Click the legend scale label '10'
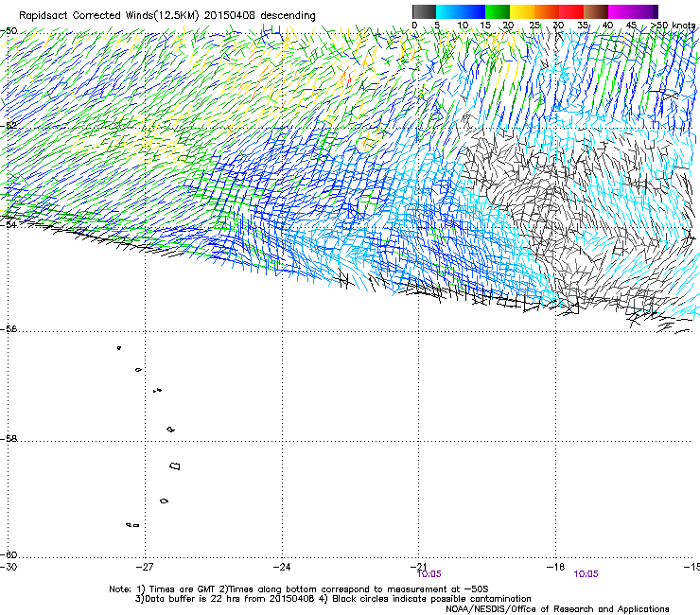The image size is (700, 615). click(463, 26)
